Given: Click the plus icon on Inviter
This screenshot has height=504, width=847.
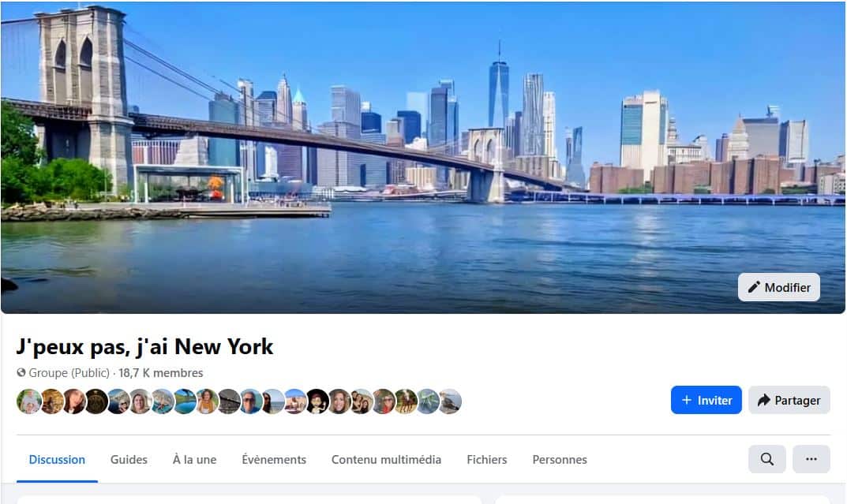Looking at the screenshot, I should click(687, 400).
